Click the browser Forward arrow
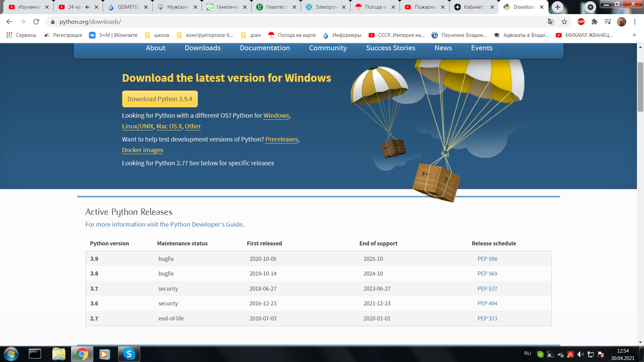Screen dimensions: 644x362 23,22
